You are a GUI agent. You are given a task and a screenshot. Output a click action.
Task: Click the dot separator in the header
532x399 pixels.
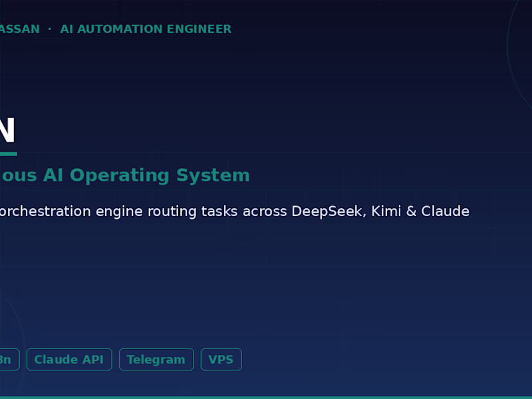50,29
